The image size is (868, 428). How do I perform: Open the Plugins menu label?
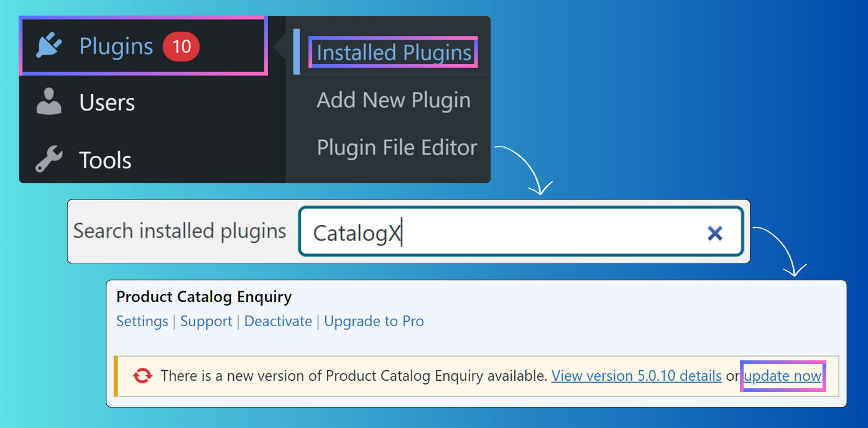pyautogui.click(x=116, y=47)
